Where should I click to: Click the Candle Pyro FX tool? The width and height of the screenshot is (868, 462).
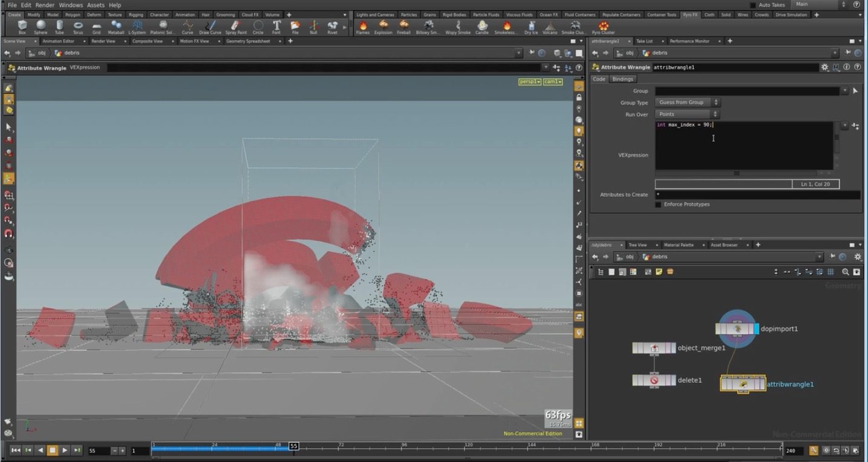[x=482, y=27]
